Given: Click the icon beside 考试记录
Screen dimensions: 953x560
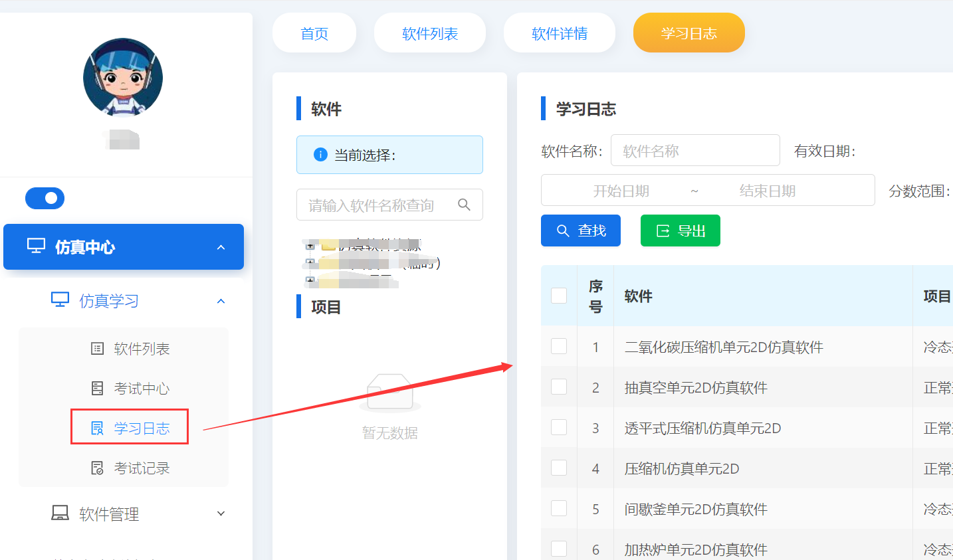Looking at the screenshot, I should pos(97,468).
